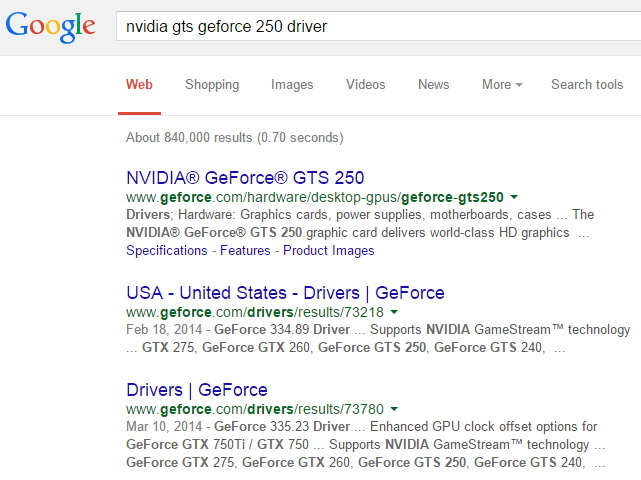Open the Product Images sitelink

coord(329,251)
